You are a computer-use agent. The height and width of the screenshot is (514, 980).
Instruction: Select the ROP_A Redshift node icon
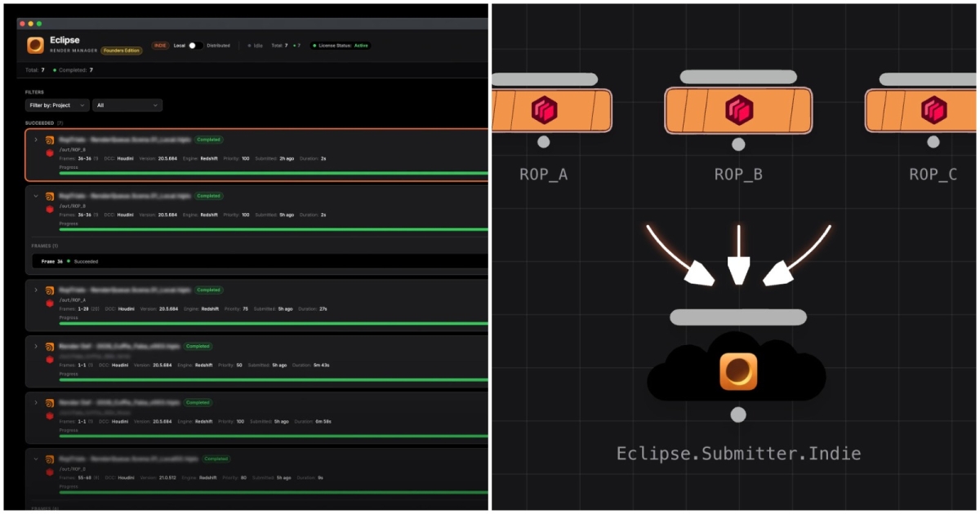point(544,110)
